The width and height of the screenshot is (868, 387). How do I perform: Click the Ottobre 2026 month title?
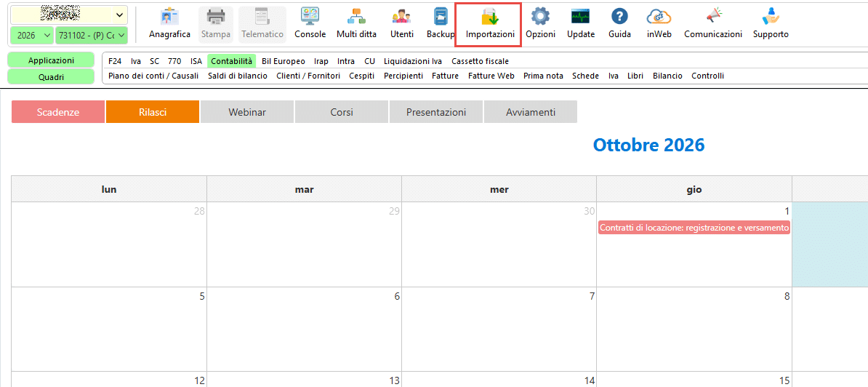(x=648, y=145)
